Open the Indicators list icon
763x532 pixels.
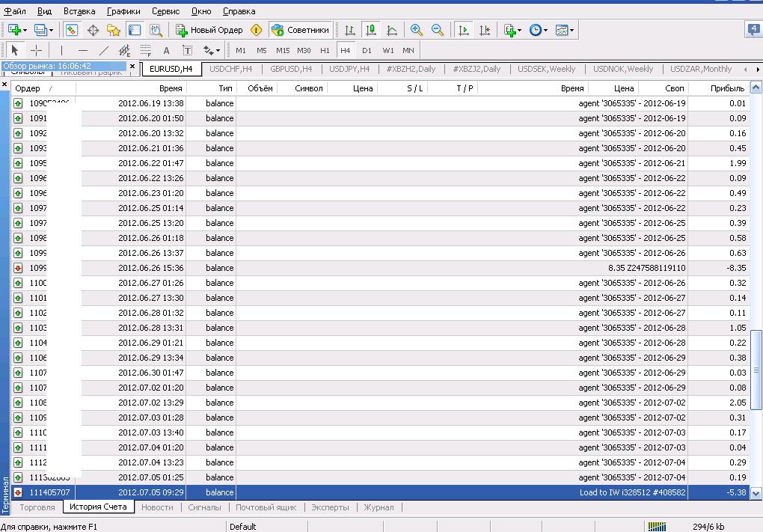[509, 30]
